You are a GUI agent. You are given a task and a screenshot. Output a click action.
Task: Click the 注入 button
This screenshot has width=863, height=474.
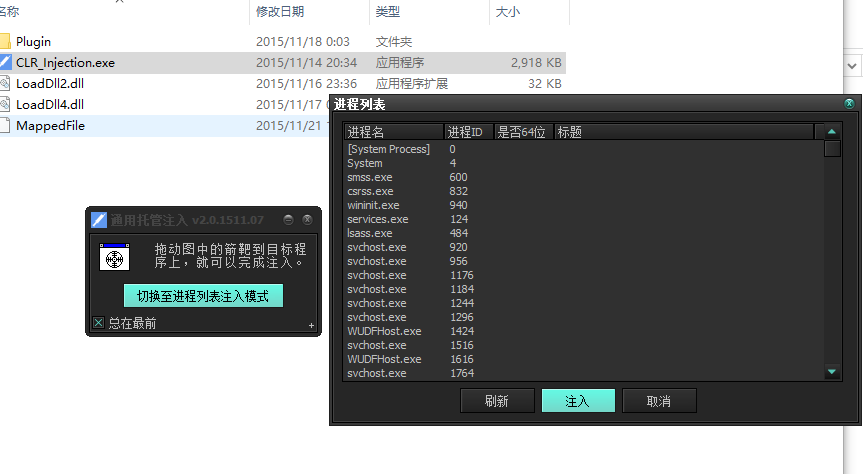point(578,401)
